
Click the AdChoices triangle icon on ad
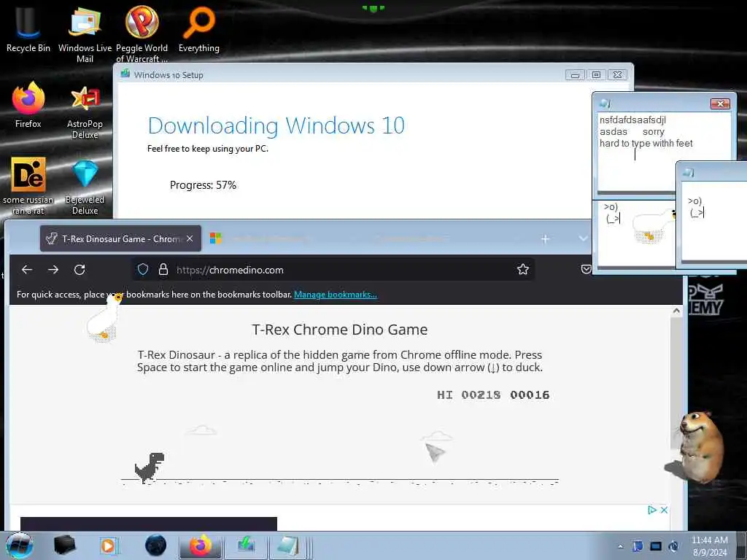(x=652, y=510)
